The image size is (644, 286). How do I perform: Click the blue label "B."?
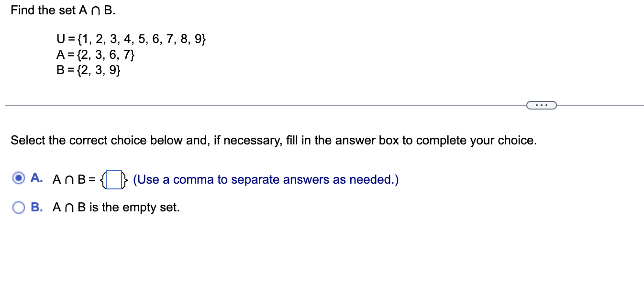pos(37,207)
